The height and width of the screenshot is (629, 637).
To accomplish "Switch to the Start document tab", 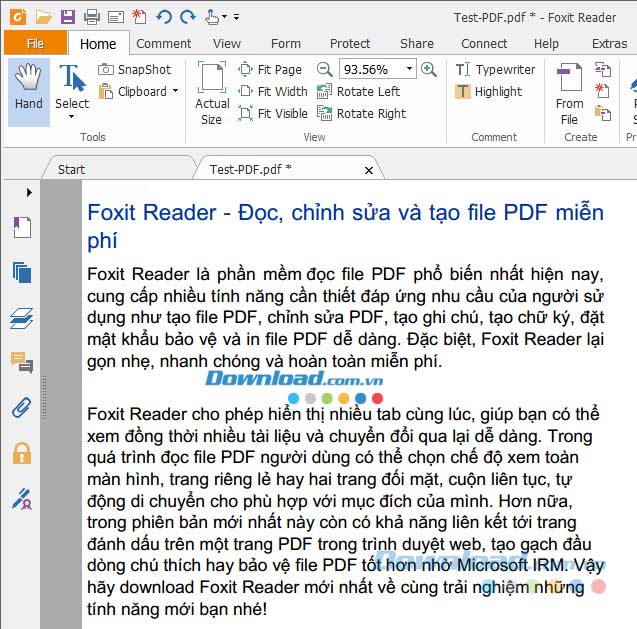I will (x=119, y=169).
